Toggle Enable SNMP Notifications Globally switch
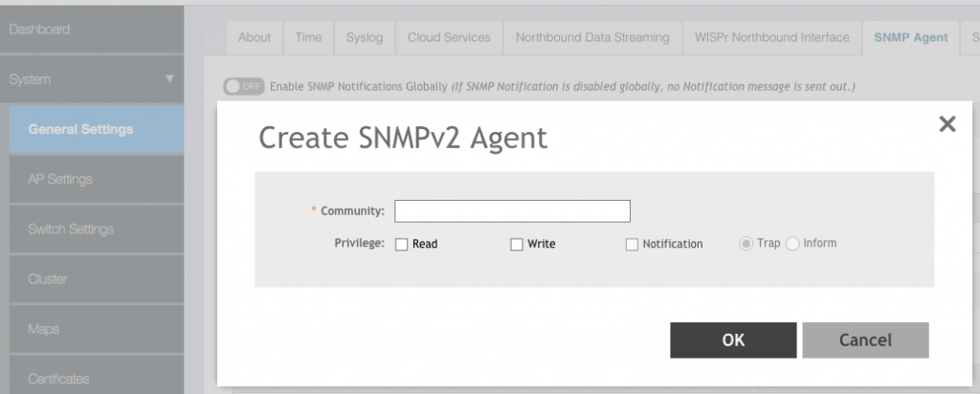 pos(243,86)
